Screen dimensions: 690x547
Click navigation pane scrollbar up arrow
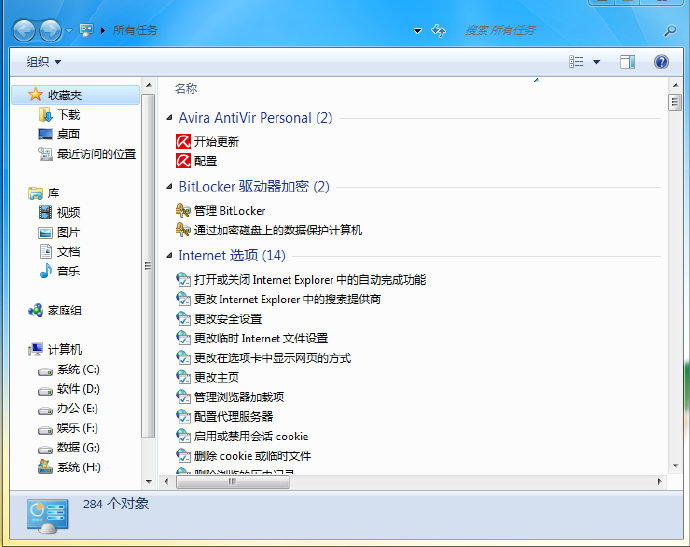pos(149,85)
